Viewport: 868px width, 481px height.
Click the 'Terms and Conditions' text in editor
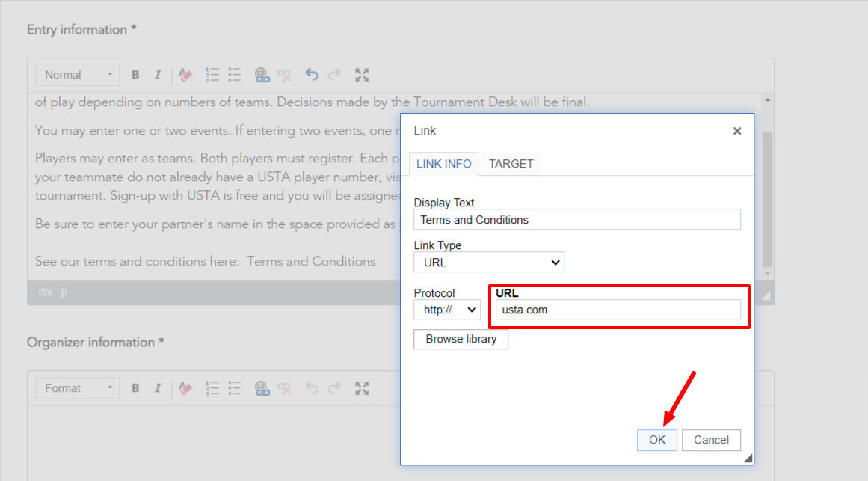[311, 262]
